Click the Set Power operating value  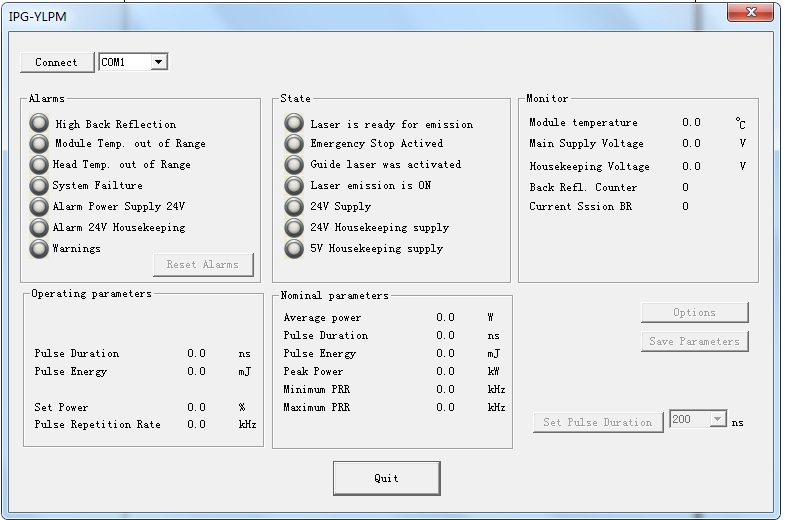pyautogui.click(x=197, y=407)
